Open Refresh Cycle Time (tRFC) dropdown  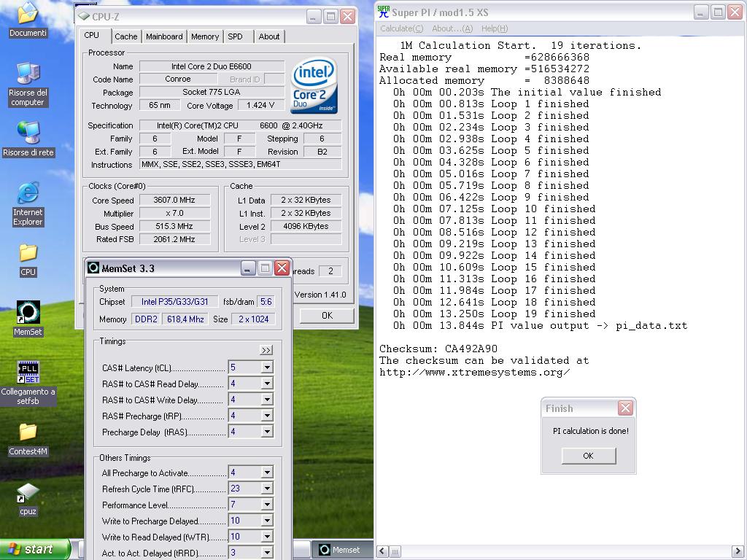pyautogui.click(x=267, y=489)
